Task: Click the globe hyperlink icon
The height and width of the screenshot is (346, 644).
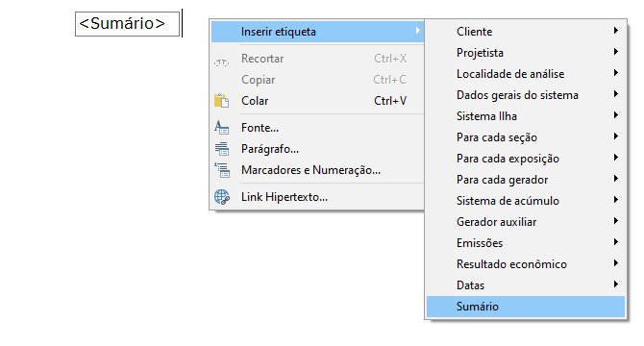Action: point(222,197)
